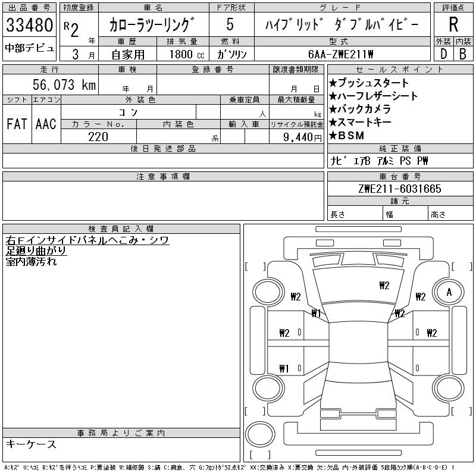476x476 pixels.
Task: Select the equipment line ナビ エアB アルミ PS PW
Action: click(x=379, y=161)
